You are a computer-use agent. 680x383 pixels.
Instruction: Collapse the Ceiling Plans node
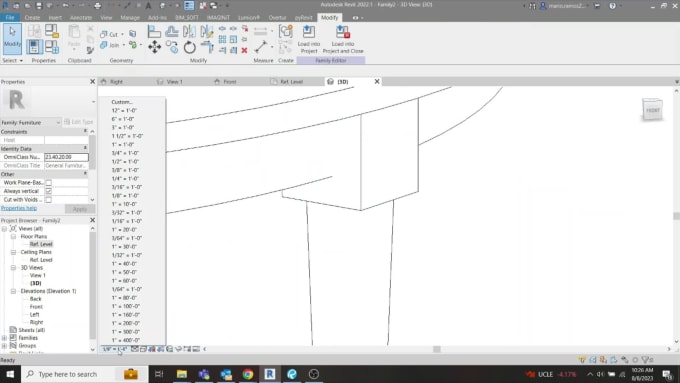click(x=13, y=252)
